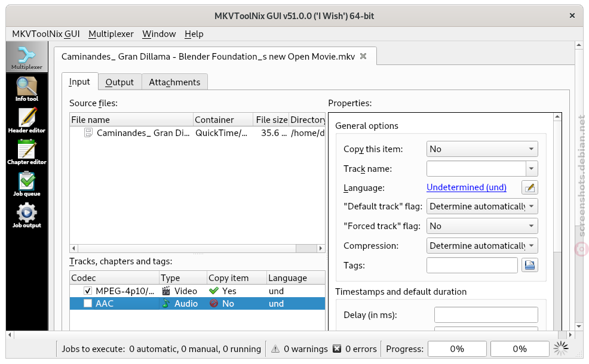The image size is (589, 364).
Task: Expand the Track name dropdown arrow
Action: click(532, 169)
